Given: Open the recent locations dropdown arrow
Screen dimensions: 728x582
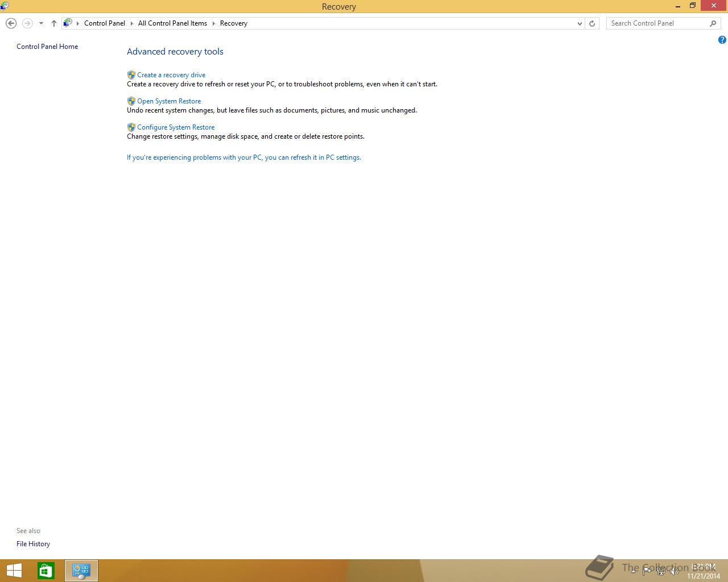Looking at the screenshot, I should tap(41, 23).
